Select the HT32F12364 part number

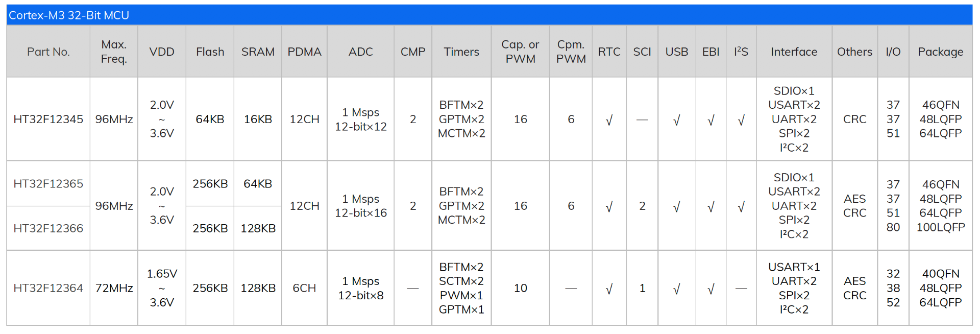tap(48, 288)
